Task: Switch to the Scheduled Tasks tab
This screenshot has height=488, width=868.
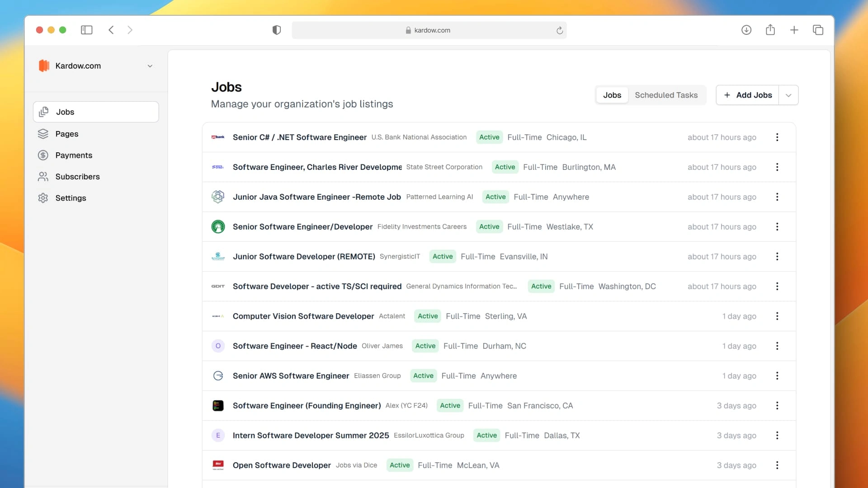Action: 666,95
